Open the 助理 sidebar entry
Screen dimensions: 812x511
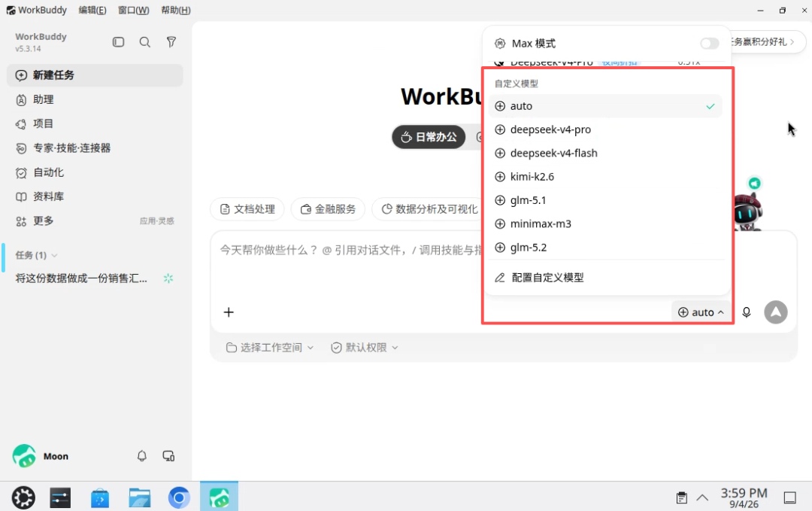[x=95, y=99]
